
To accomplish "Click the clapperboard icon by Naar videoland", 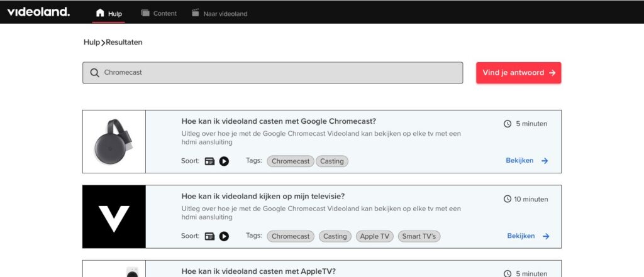I will (x=196, y=13).
